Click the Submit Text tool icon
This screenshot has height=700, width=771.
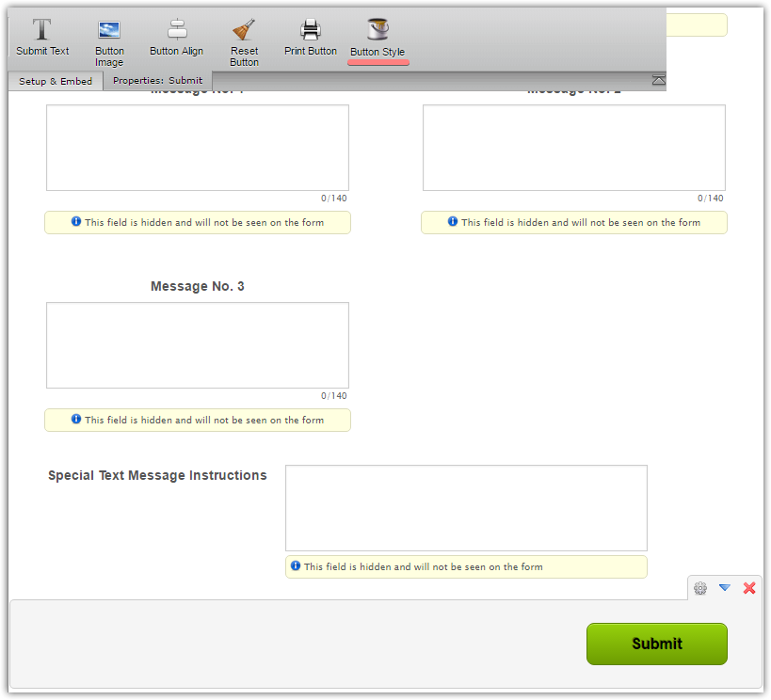pyautogui.click(x=42, y=30)
